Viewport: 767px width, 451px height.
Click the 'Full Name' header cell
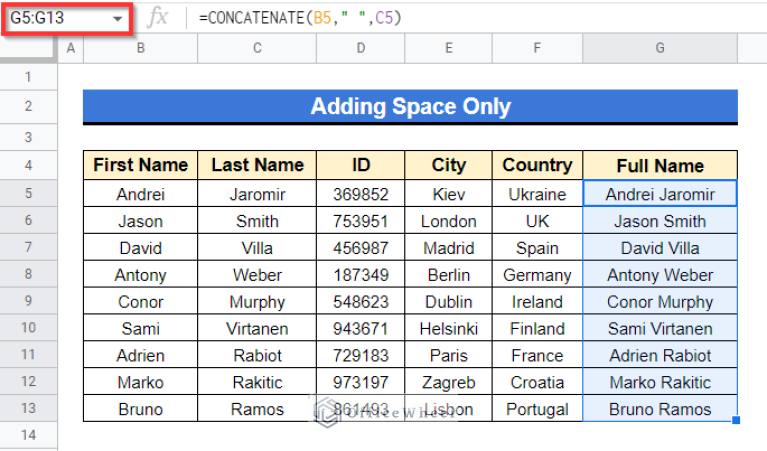click(x=660, y=165)
